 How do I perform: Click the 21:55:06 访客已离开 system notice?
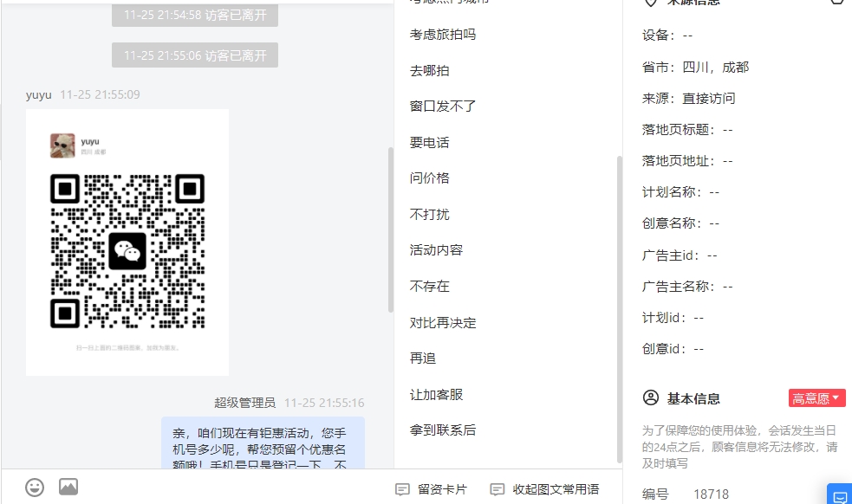pyautogui.click(x=195, y=55)
